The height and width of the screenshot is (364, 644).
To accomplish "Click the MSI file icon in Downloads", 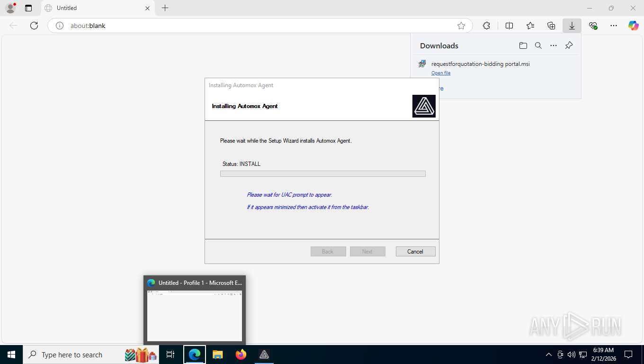I will [x=422, y=64].
